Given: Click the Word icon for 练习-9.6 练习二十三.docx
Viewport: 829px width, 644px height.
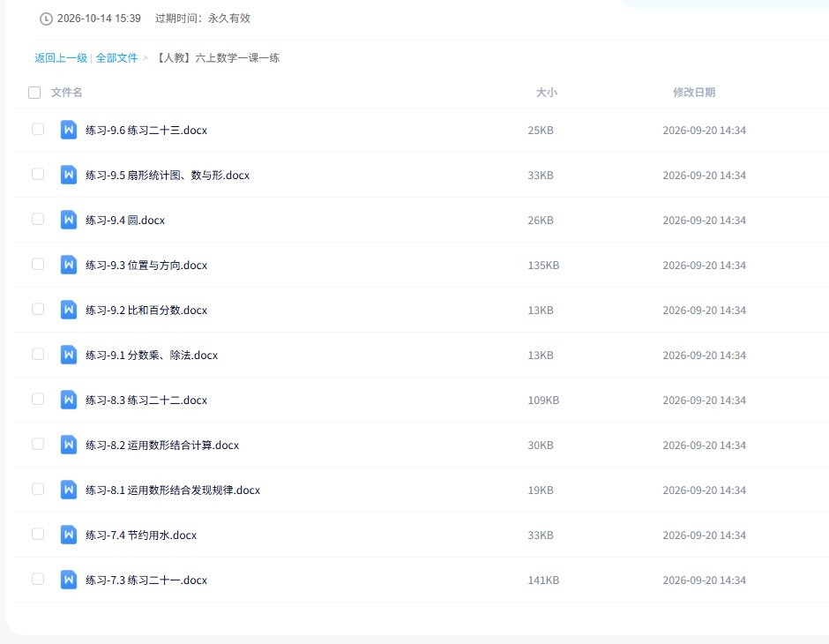Looking at the screenshot, I should [x=69, y=130].
